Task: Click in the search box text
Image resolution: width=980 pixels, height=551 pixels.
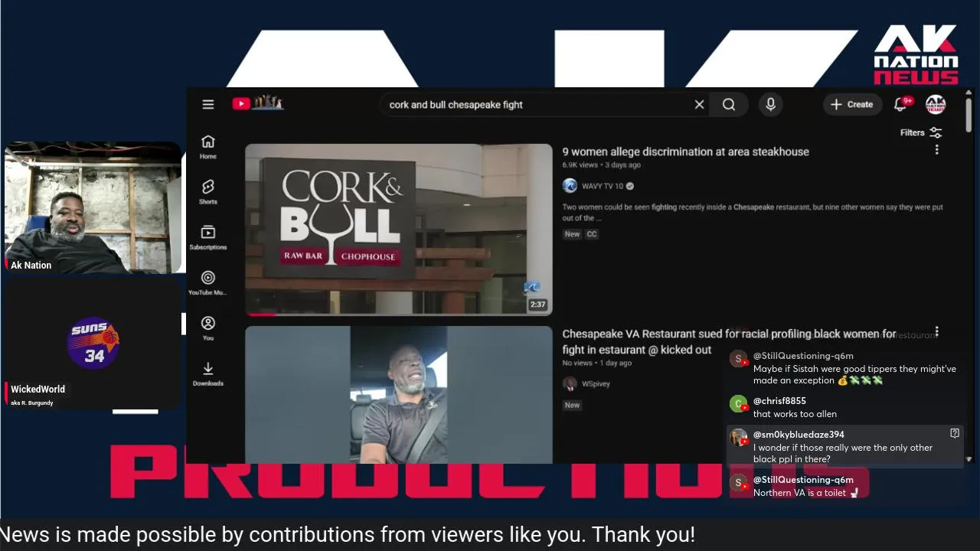Action: 456,105
